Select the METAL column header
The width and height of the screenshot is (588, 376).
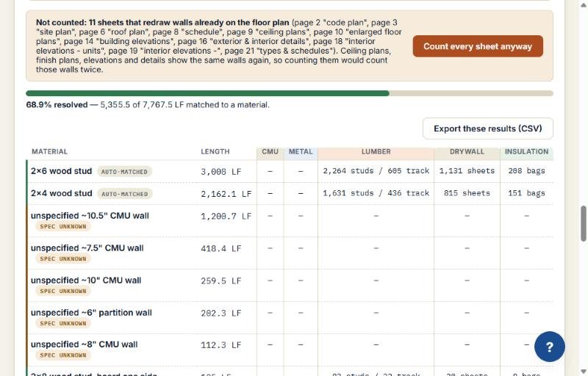coord(301,152)
